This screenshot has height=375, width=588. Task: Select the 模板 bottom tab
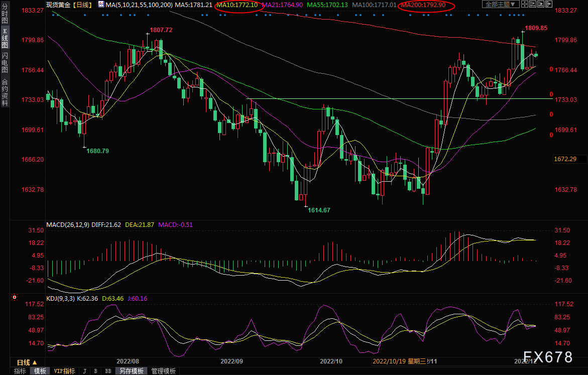[40, 371]
